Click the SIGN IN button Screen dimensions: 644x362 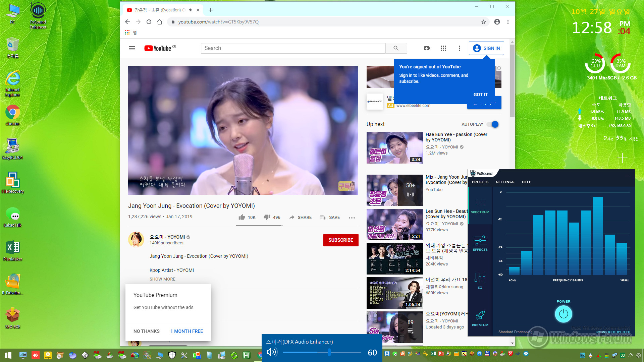pos(486,48)
